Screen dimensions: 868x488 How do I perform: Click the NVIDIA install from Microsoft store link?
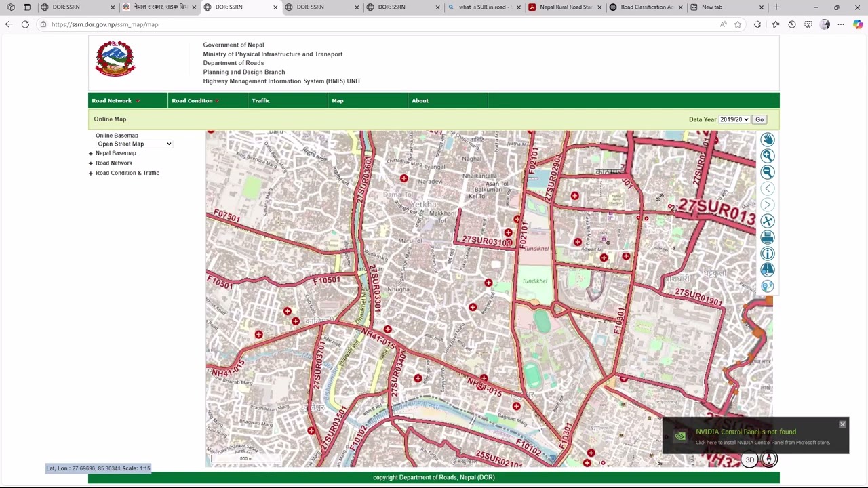763,443
